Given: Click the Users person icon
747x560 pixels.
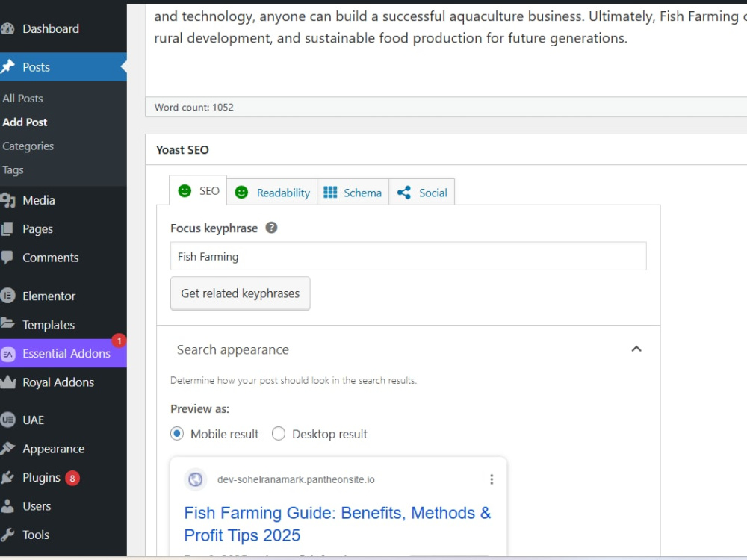Looking at the screenshot, I should 7,506.
